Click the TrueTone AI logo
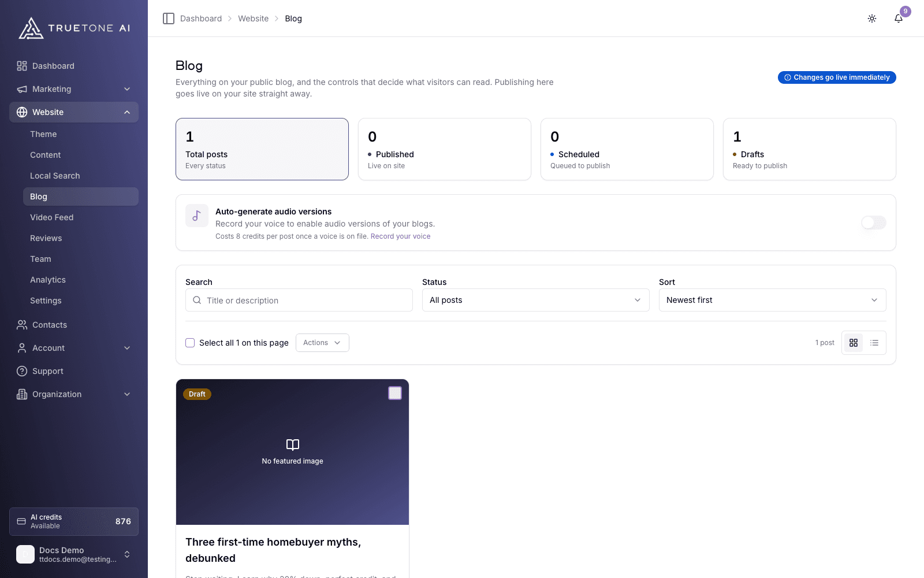924x578 pixels. click(x=74, y=28)
